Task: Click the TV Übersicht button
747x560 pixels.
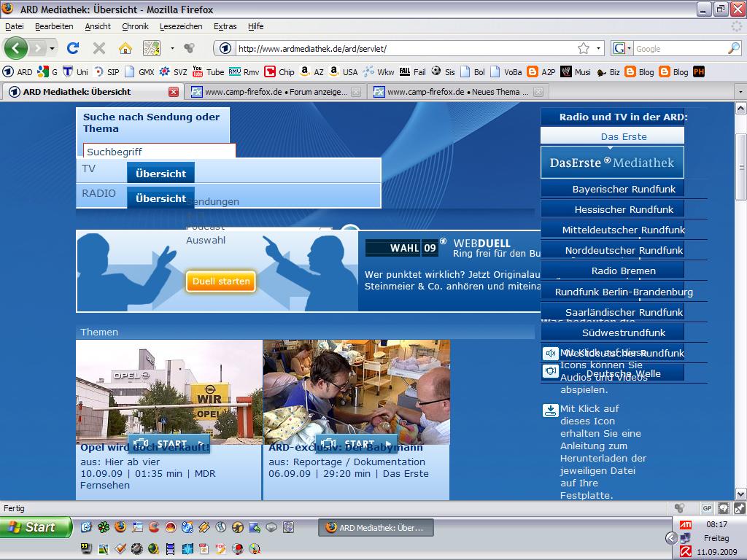Action: (160, 174)
